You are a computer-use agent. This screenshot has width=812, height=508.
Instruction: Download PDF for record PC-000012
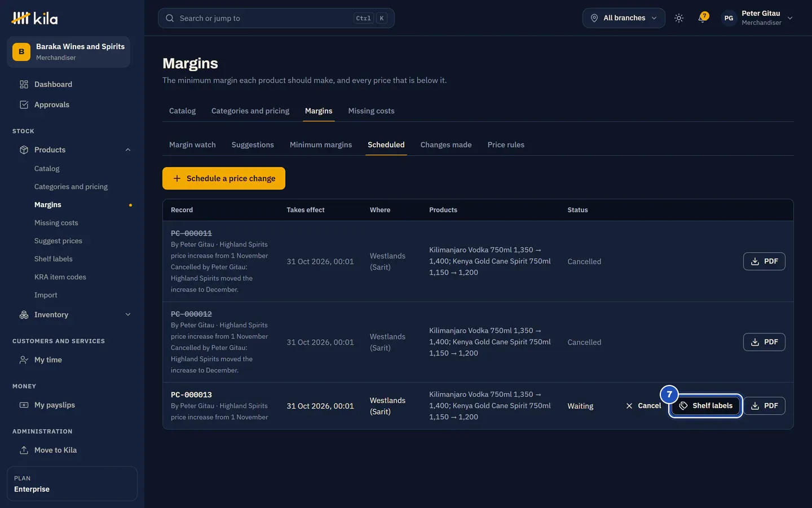pos(764,342)
